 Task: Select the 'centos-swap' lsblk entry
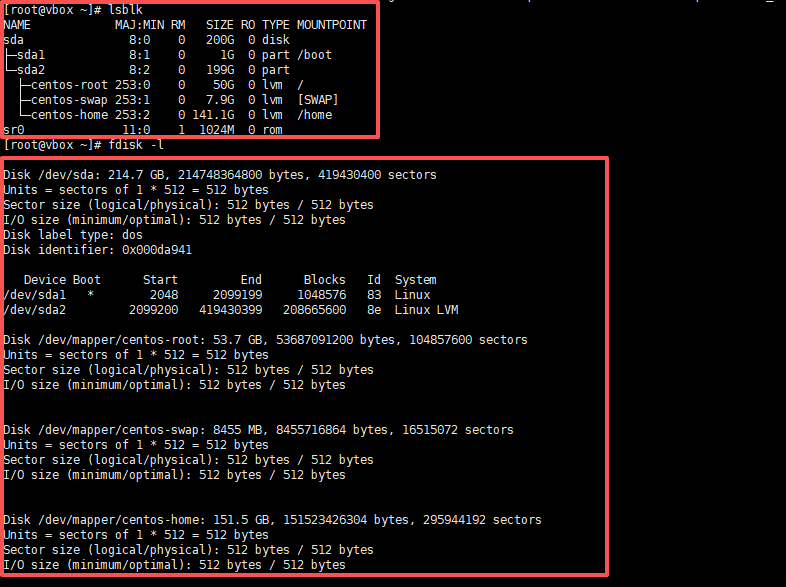69,100
